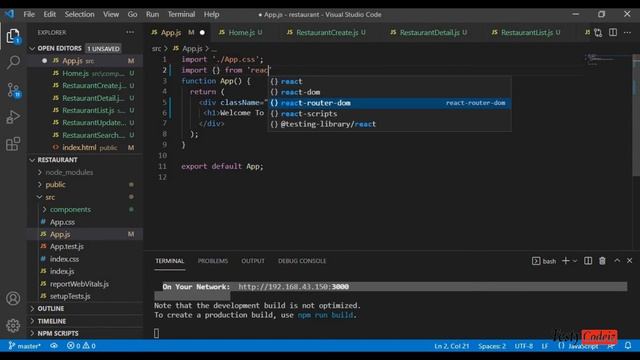Expand the NPM Scripts section
The width and height of the screenshot is (640, 360).
(32, 333)
